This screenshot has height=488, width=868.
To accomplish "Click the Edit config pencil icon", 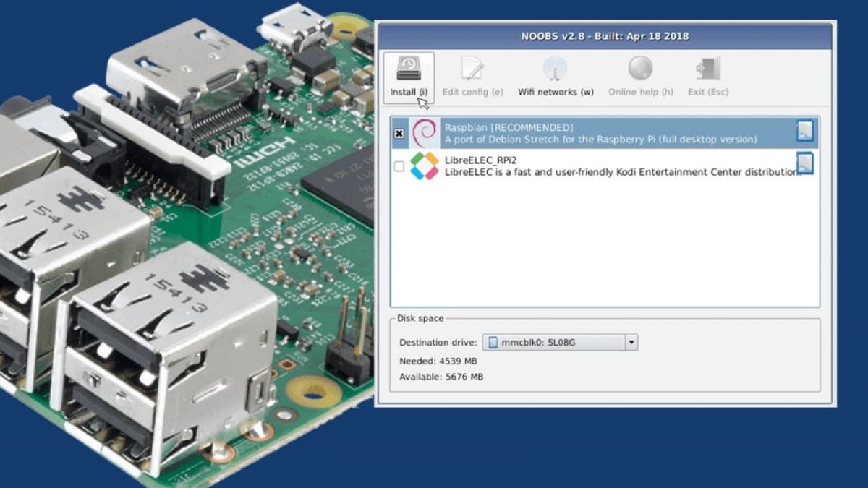I will pos(472,69).
